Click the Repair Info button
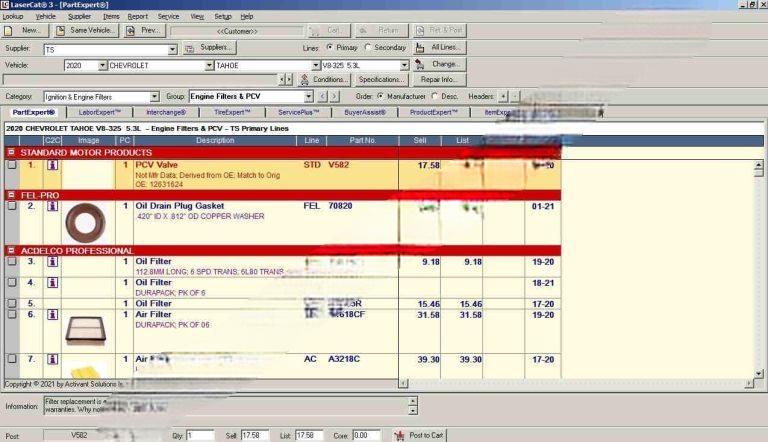Screen dimensions: 768x442 pyautogui.click(x=439, y=79)
